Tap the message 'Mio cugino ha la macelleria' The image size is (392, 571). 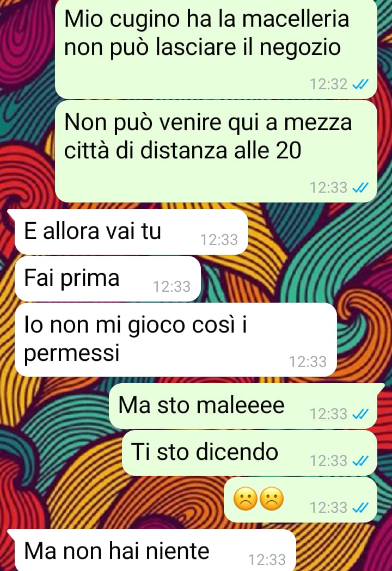216,49
